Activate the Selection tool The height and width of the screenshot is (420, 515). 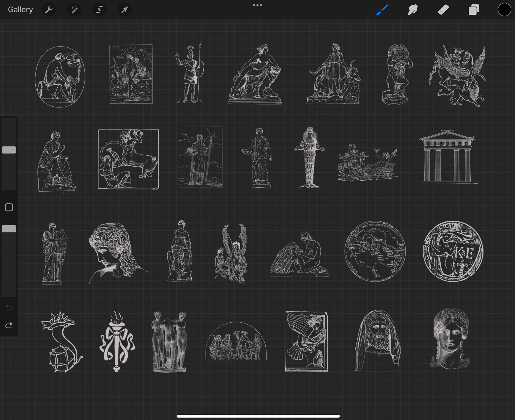99,10
